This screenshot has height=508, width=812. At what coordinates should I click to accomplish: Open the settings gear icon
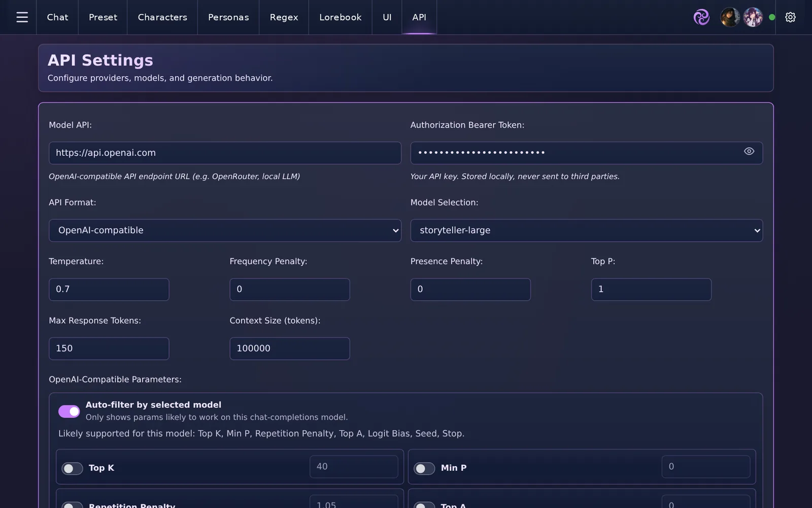[x=790, y=17]
